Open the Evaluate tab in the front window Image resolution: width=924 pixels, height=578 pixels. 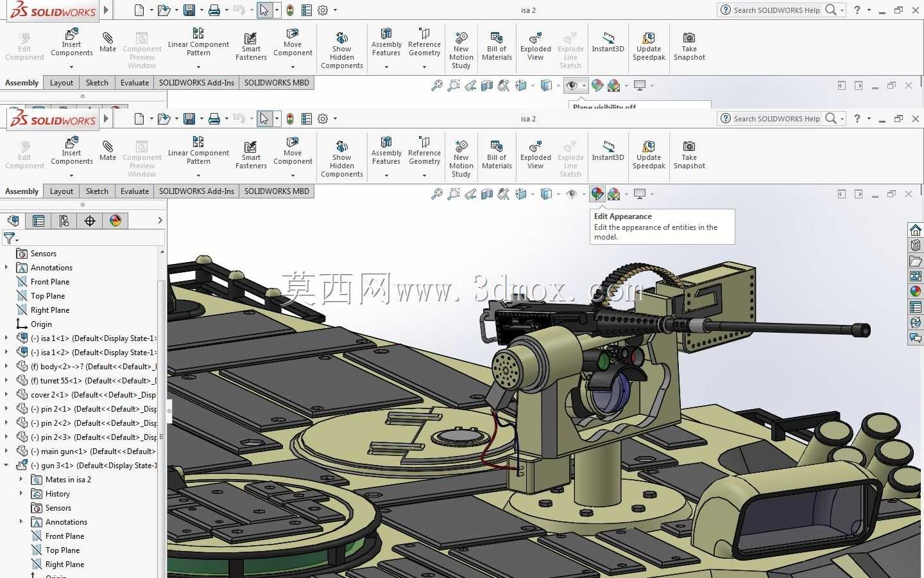coord(135,191)
